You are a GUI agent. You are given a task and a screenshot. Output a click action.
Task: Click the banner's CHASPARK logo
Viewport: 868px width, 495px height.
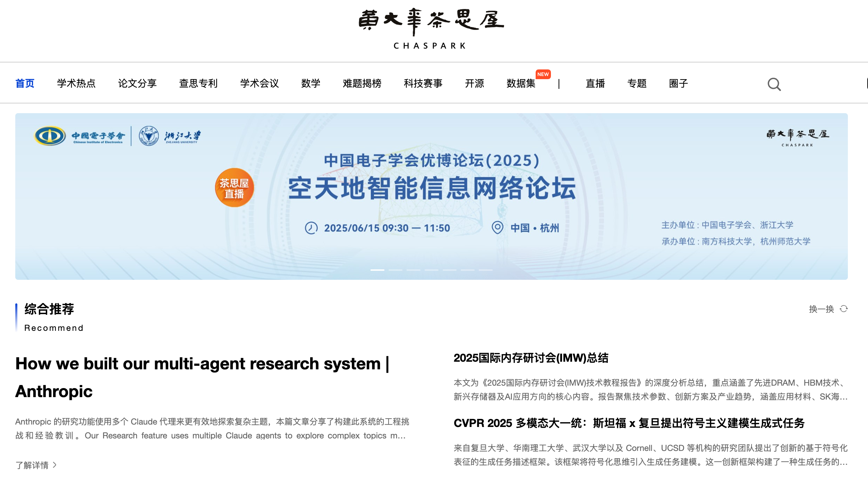click(798, 138)
